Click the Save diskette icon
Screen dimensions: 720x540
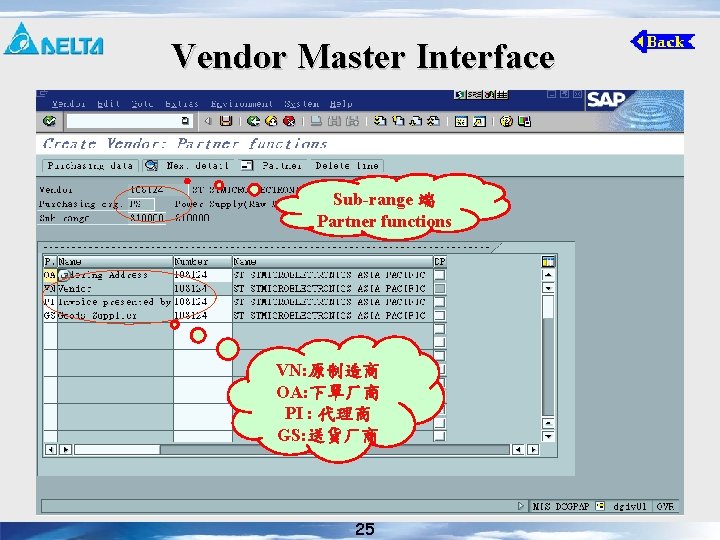[x=226, y=121]
